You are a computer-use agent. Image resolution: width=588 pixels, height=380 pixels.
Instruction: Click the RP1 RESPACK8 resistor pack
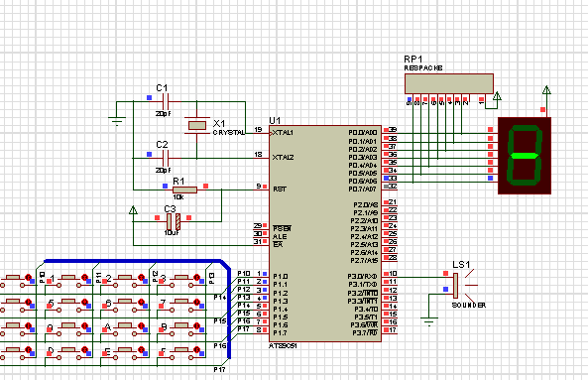click(x=449, y=83)
